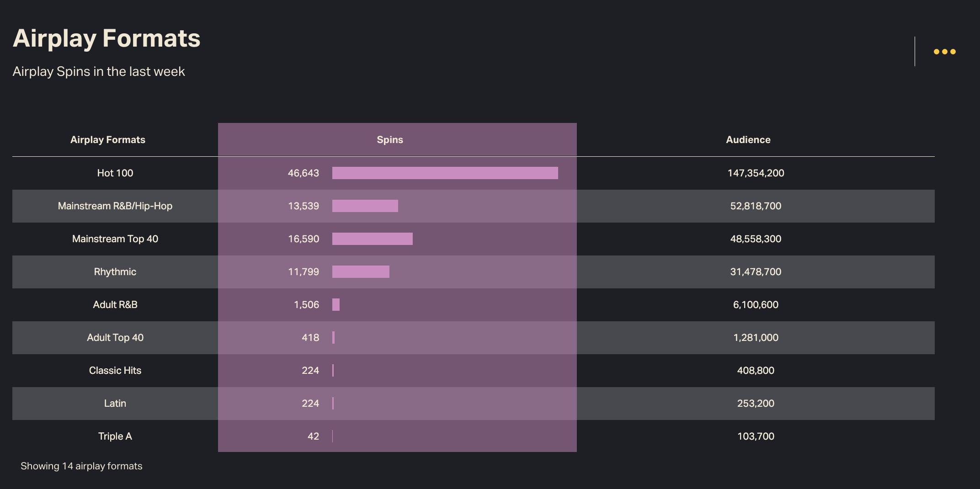Select the Hot 100 format row
Image resolution: width=980 pixels, height=489 pixels.
[115, 173]
